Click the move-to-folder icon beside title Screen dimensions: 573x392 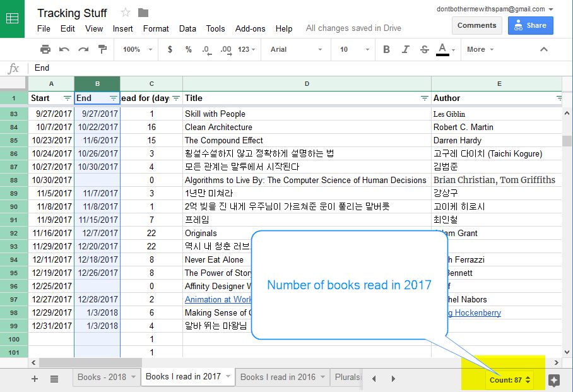pyautogui.click(x=143, y=13)
